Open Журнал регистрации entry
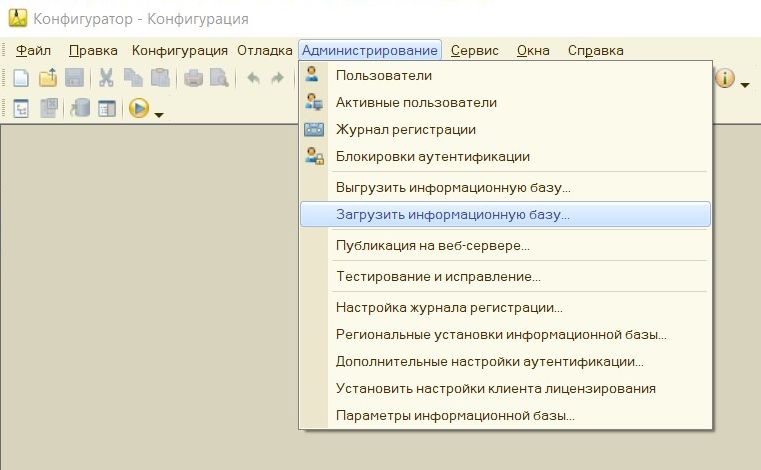Screen dimensions: 761x470 click(505, 130)
